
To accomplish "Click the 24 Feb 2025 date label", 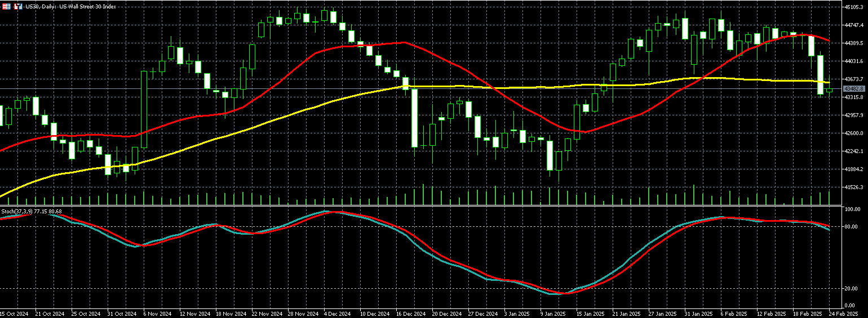I will click(x=843, y=313).
